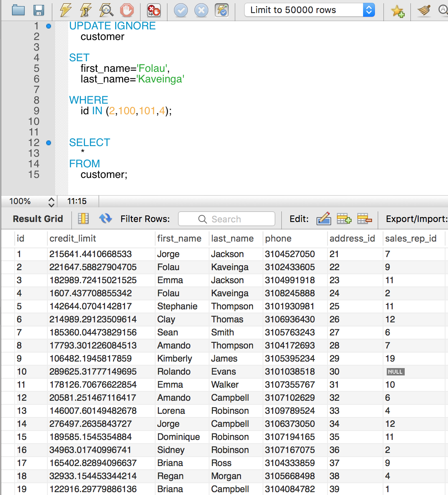
Task: Execute statement under cursor lightning icon
Action: coord(86,10)
